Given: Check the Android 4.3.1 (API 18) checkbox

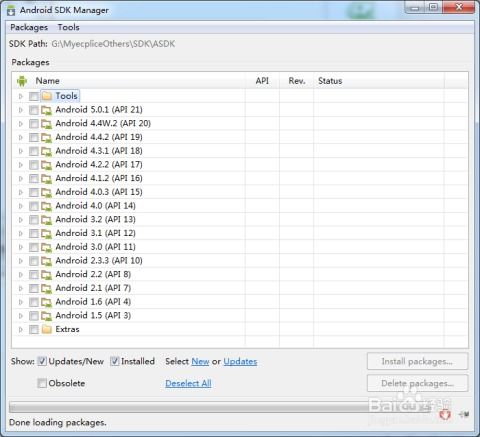Looking at the screenshot, I should [x=34, y=151].
